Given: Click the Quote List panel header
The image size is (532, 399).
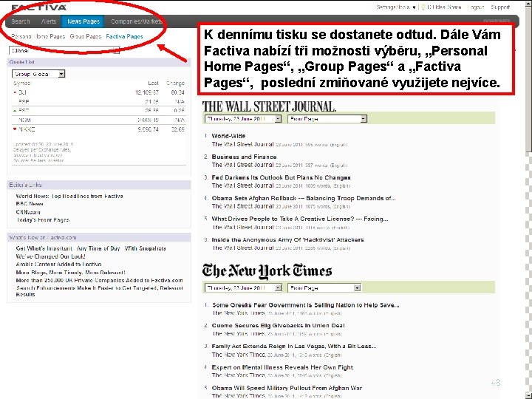Looking at the screenshot, I should pyautogui.click(x=99, y=62).
